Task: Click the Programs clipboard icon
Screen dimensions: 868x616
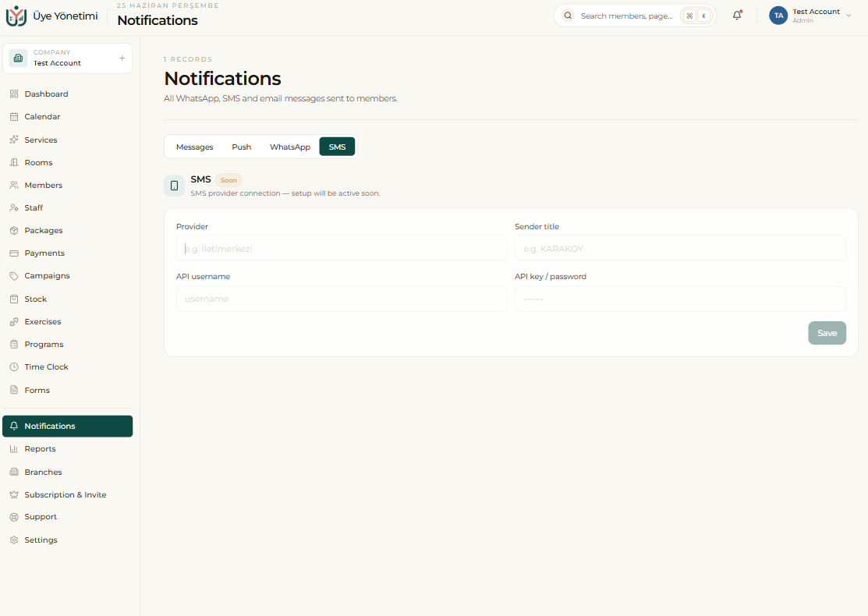Action: click(14, 345)
